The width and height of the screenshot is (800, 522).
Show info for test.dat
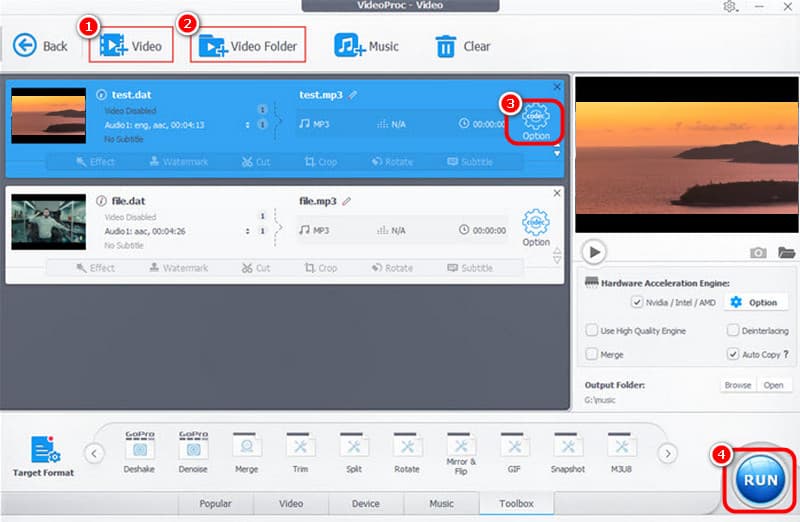[101, 94]
